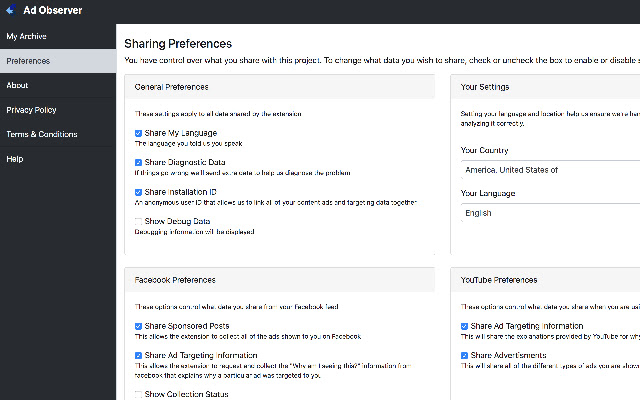Open Terms & Conditions
Screen dimensions: 640x400
coord(58,134)
